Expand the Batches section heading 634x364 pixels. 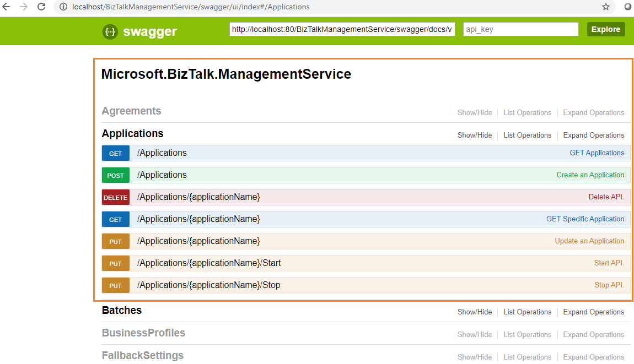[x=122, y=310]
